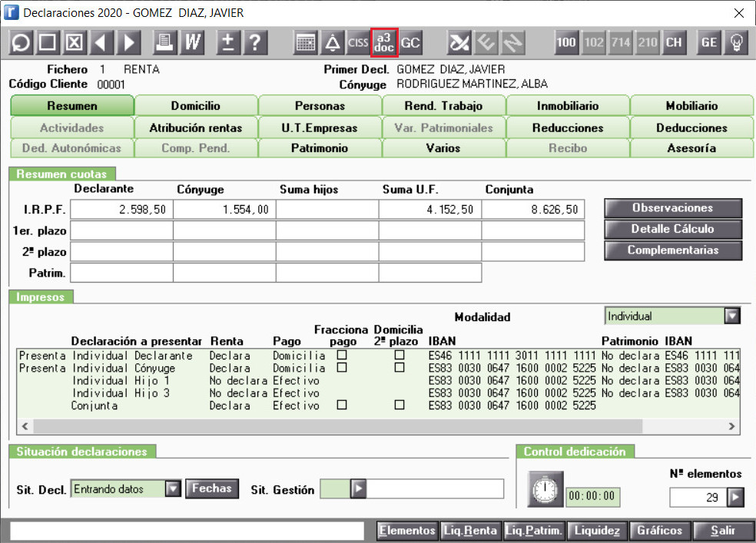This screenshot has width=756, height=543.
Task: Click the Complementarias button
Action: [673, 250]
